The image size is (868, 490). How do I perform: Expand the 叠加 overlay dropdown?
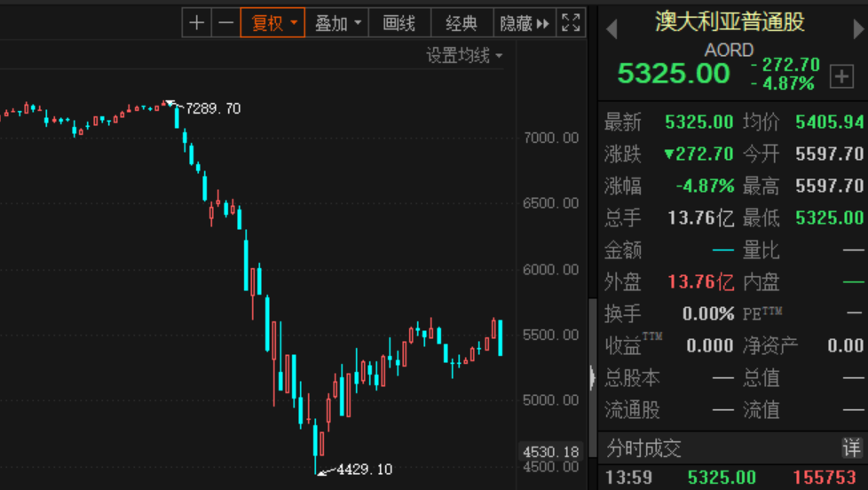338,23
